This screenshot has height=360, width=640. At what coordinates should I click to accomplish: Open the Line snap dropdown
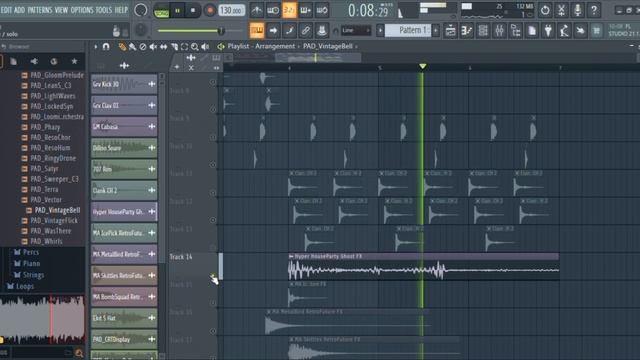pos(356,31)
